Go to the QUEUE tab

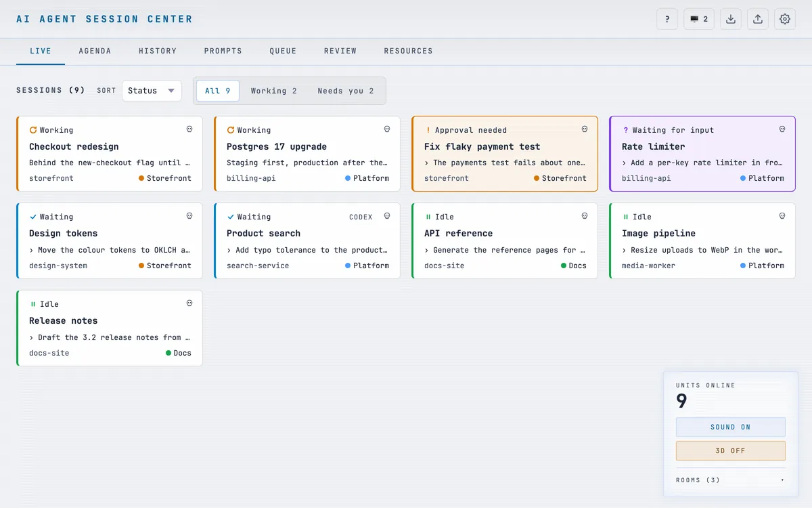click(283, 51)
